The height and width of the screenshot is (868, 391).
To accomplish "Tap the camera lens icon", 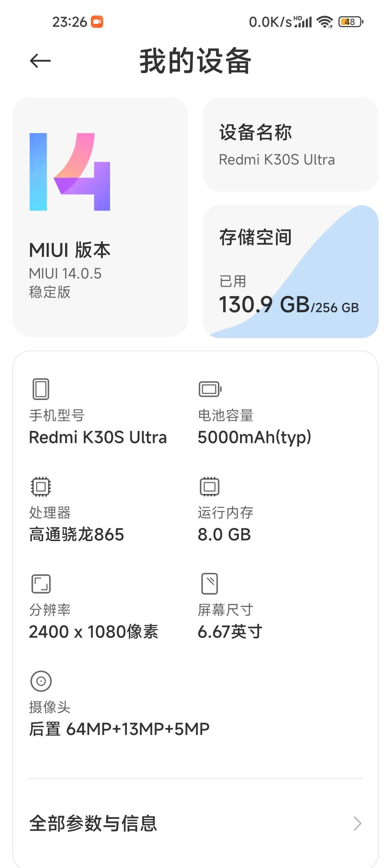I will coord(41,681).
